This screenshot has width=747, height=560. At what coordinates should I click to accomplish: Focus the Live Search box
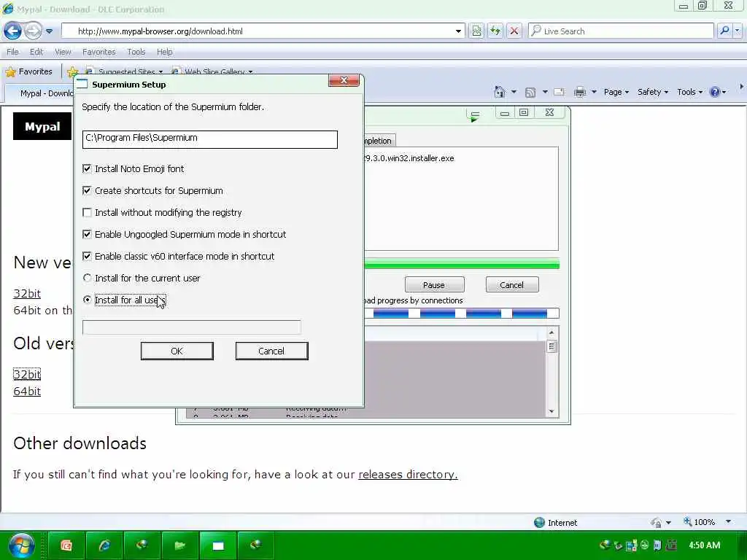621,31
